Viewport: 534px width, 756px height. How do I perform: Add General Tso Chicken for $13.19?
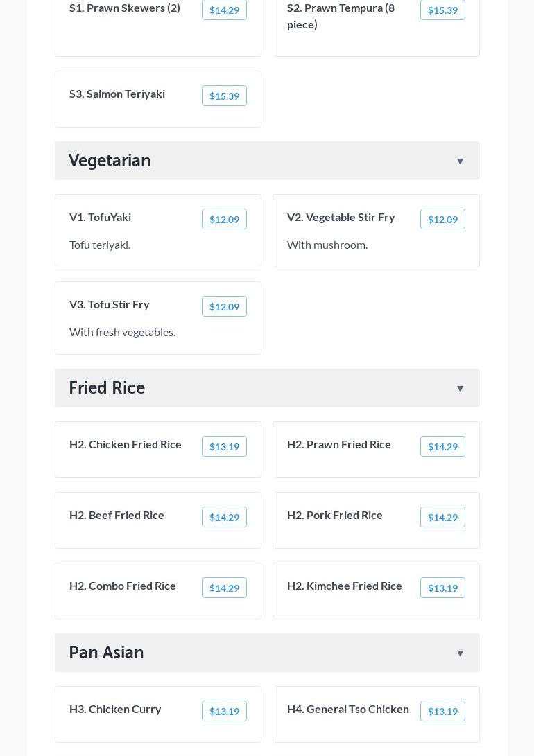click(x=442, y=712)
